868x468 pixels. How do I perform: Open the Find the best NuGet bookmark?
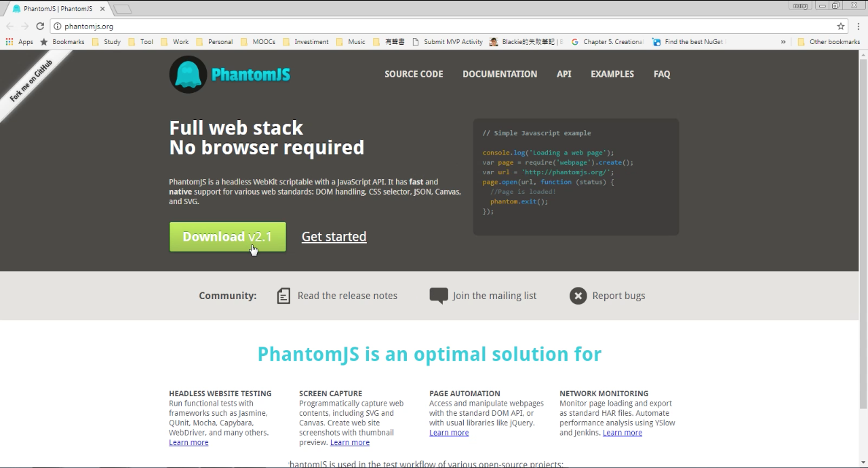pos(688,42)
